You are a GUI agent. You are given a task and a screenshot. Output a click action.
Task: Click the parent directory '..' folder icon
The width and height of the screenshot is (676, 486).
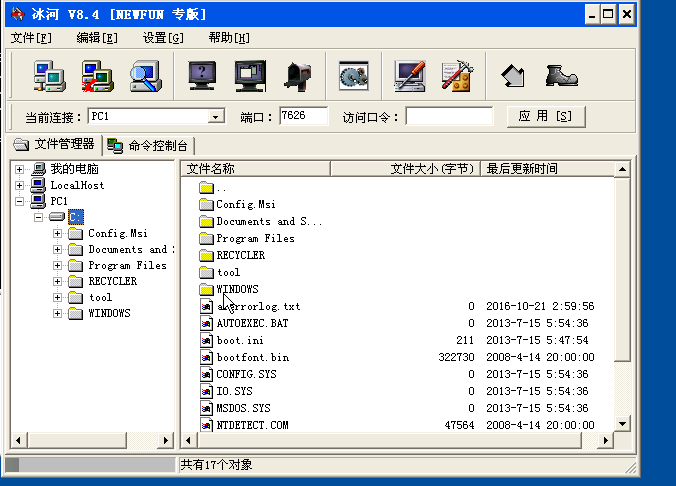pos(207,188)
